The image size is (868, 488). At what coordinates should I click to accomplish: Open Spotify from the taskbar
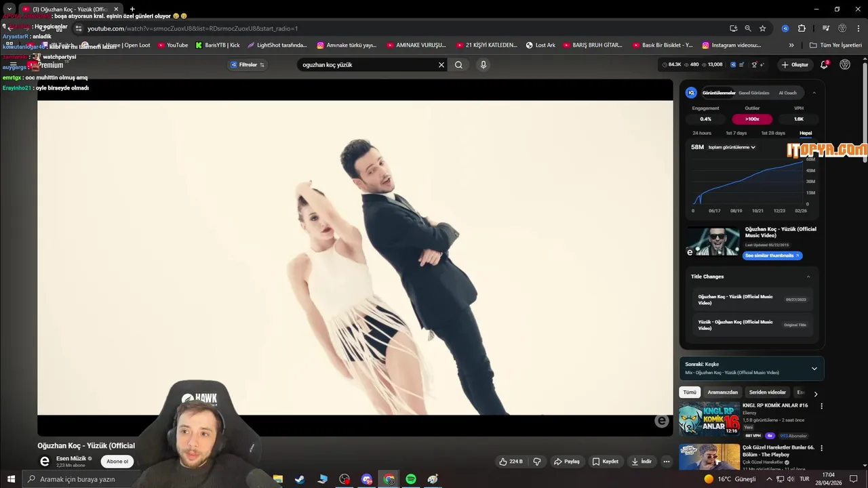click(411, 479)
